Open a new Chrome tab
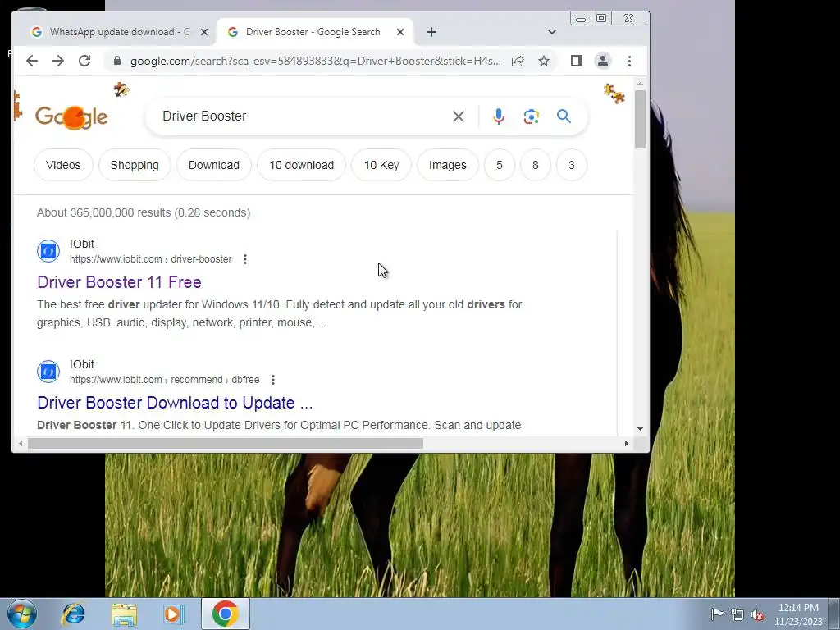This screenshot has width=840, height=630. pyautogui.click(x=431, y=32)
